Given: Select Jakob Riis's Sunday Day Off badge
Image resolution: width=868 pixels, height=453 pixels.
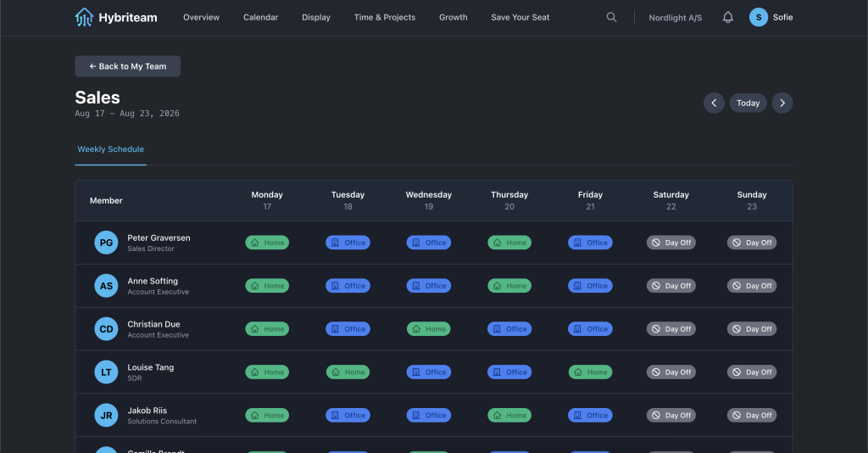Looking at the screenshot, I should tap(752, 416).
